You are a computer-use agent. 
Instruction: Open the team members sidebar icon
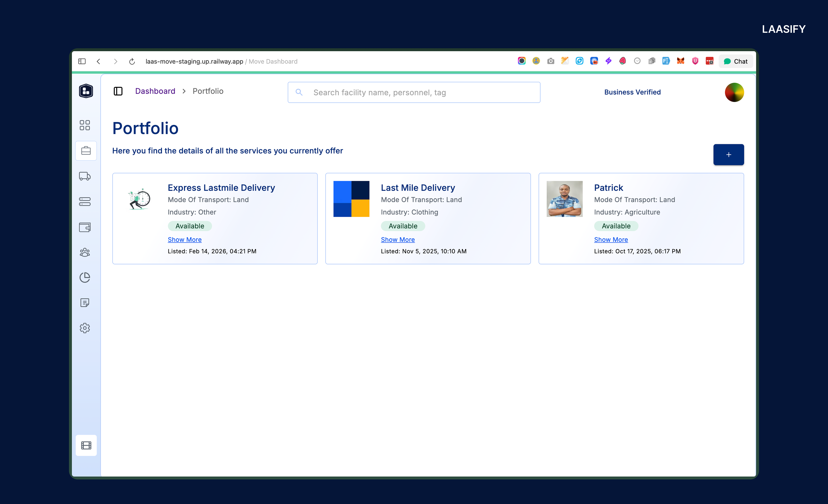pos(85,252)
